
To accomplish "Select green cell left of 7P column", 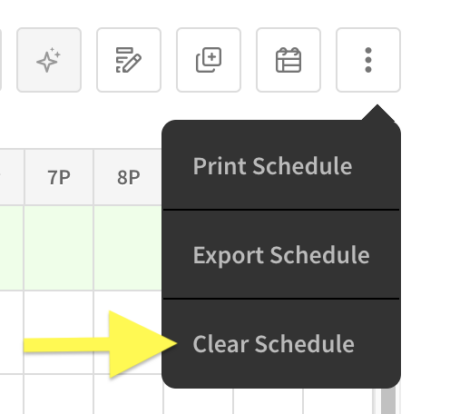I will (11, 248).
